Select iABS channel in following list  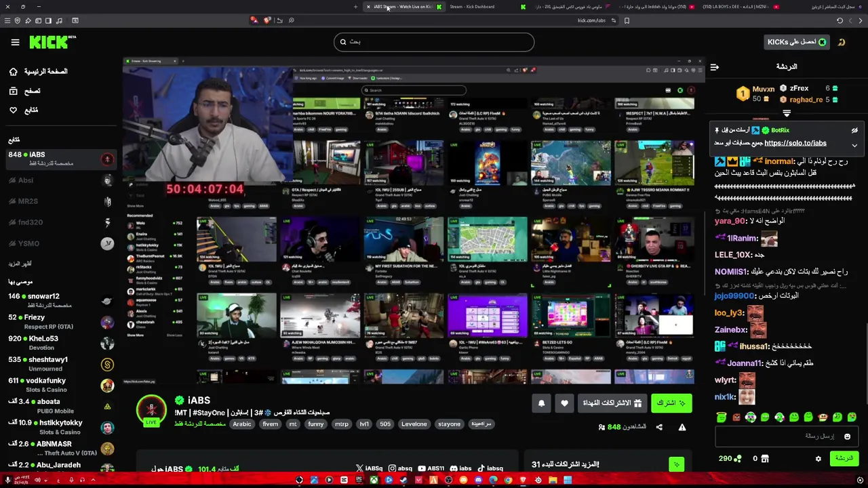tap(60, 159)
